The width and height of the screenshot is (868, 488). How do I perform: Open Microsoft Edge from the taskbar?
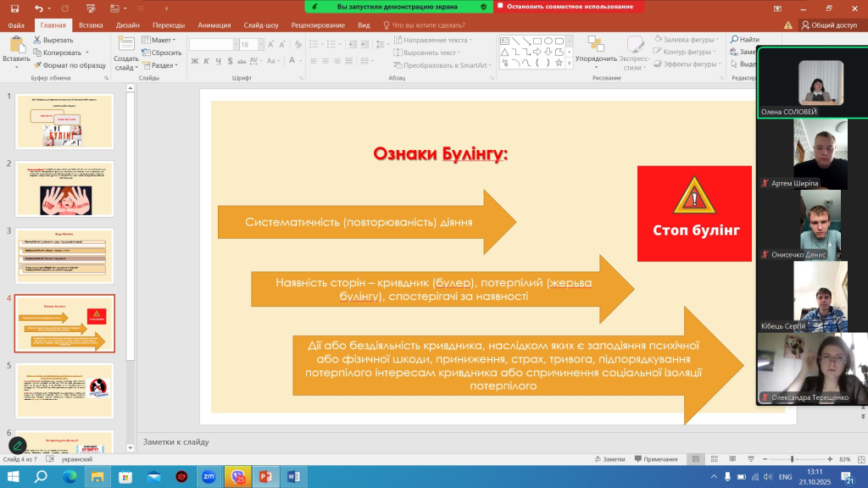tap(70, 476)
